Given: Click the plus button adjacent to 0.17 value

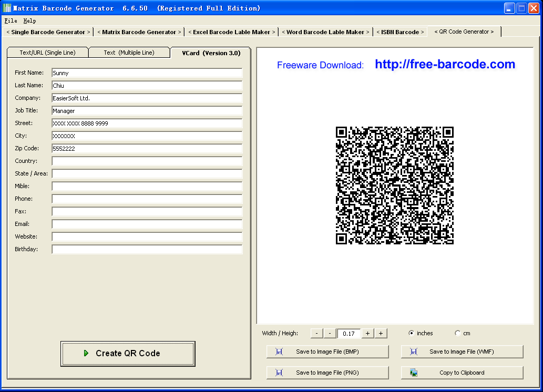Looking at the screenshot, I should click(367, 333).
